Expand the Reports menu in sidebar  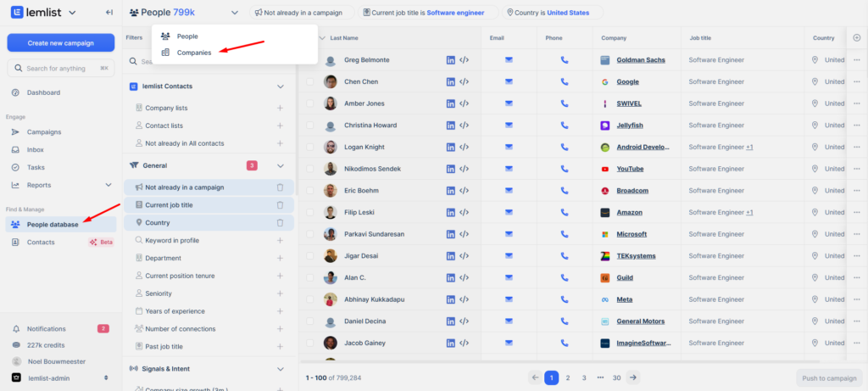click(x=108, y=185)
